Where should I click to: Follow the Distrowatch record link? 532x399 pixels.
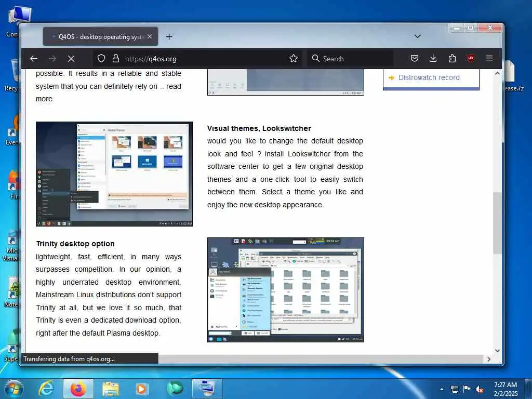[x=429, y=78]
